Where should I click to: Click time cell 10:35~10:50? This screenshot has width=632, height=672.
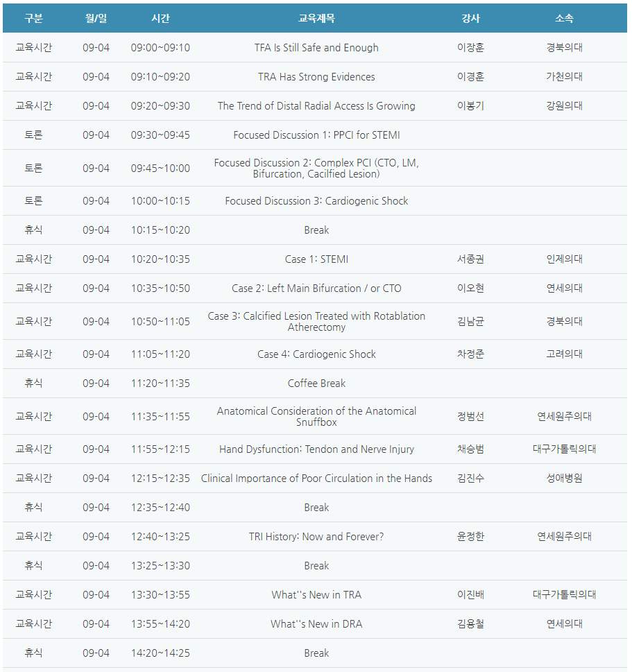click(160, 288)
